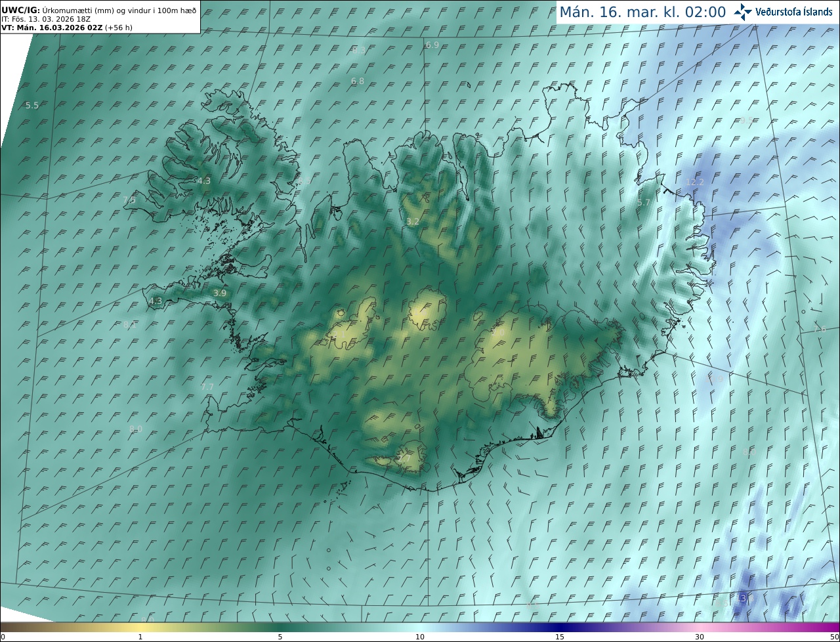Click the color bar tick label 10

tap(420, 637)
